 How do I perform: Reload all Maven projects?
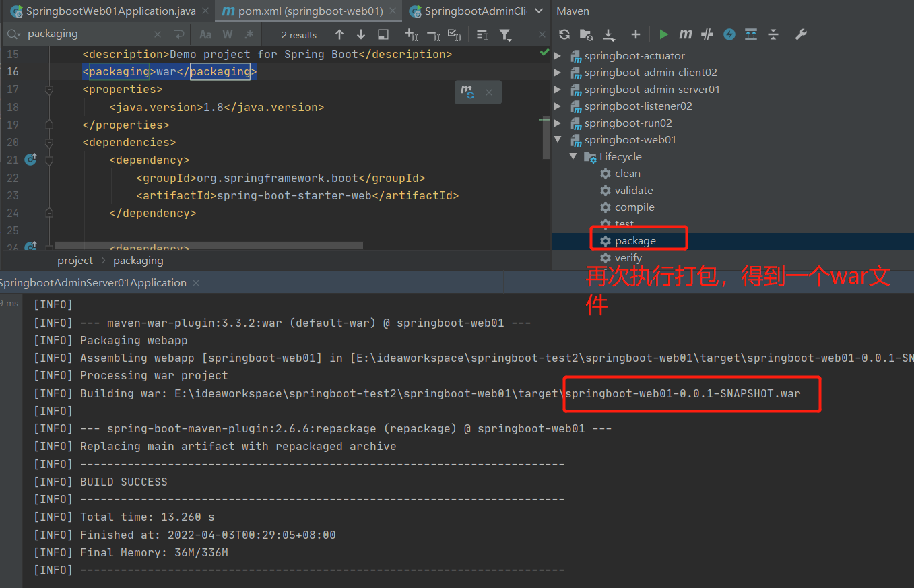point(564,34)
